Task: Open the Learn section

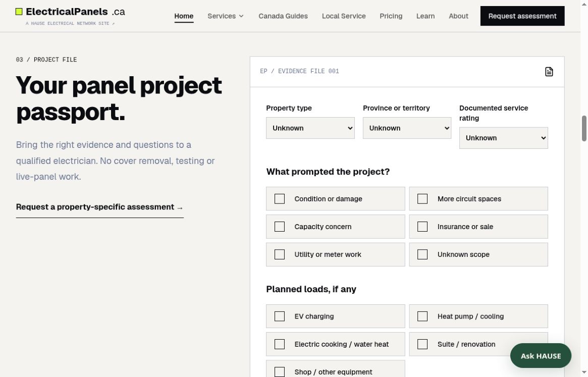Action: [x=425, y=16]
